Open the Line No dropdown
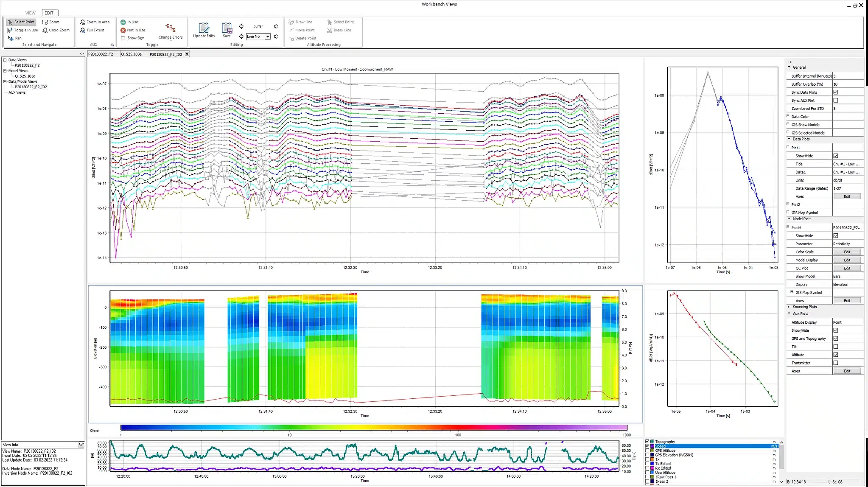 click(x=268, y=36)
